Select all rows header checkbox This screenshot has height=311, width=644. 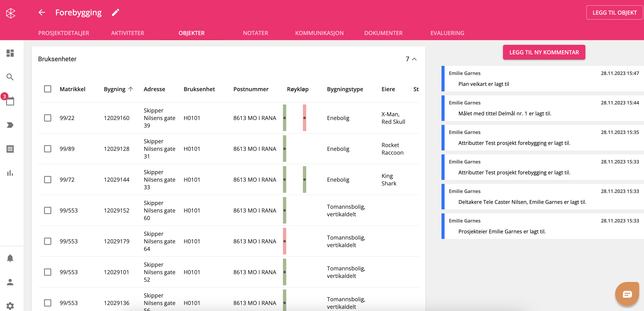pos(48,89)
